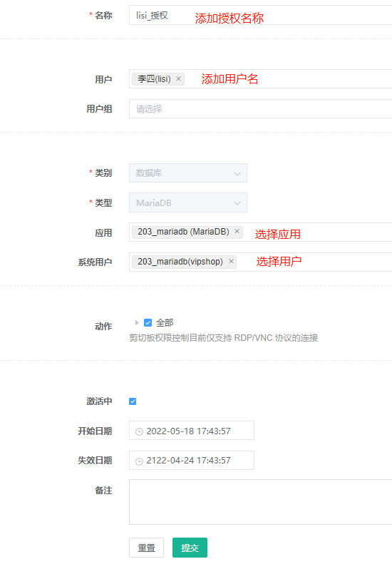
Task: Select the 203_mariadb(vipshop) tag text
Action: [x=180, y=262]
